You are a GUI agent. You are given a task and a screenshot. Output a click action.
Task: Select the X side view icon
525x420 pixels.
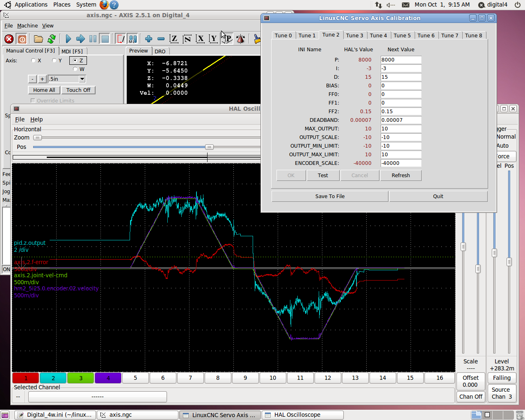tap(200, 39)
